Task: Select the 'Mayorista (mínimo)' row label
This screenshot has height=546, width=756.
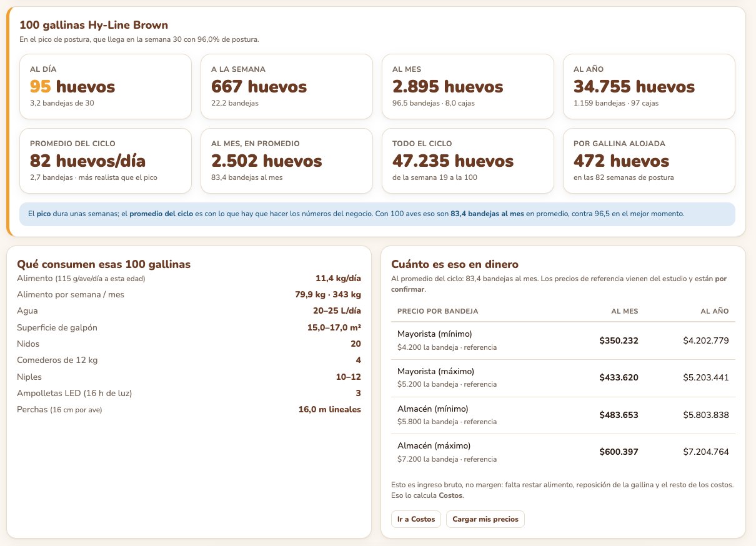Action: tap(435, 334)
